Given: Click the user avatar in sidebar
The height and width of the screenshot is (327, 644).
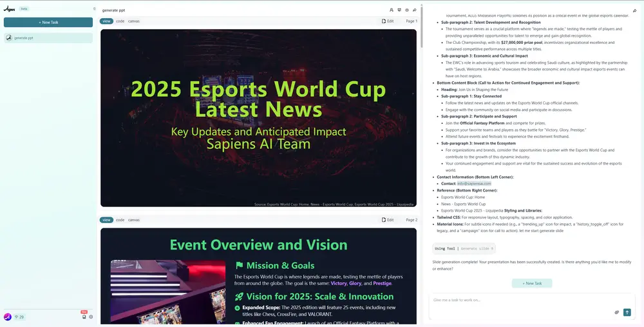Looking at the screenshot, I should [8, 317].
